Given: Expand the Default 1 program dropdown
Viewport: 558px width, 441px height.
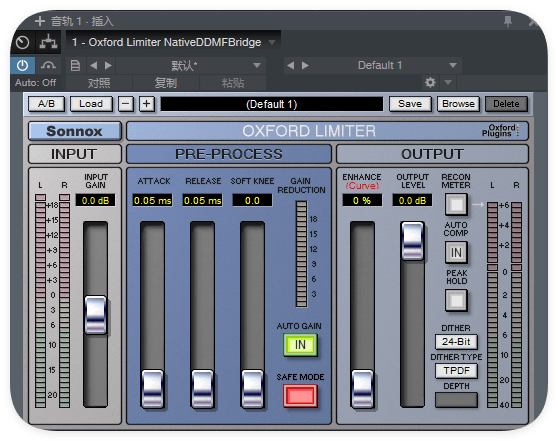Looking at the screenshot, I should [x=453, y=65].
